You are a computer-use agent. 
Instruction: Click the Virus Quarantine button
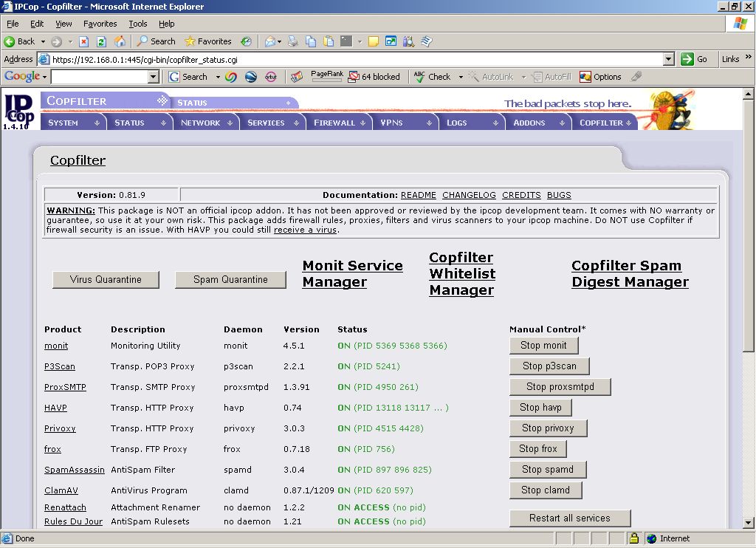[x=106, y=280]
